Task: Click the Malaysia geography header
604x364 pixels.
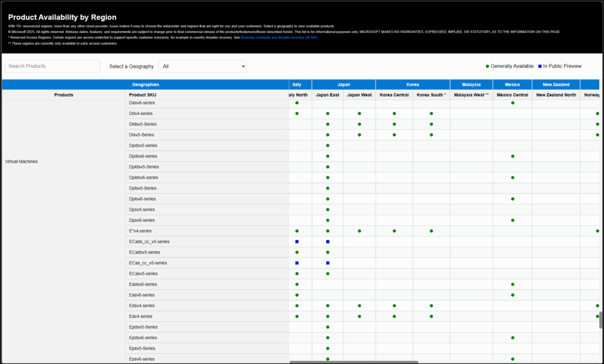Action: click(x=471, y=85)
